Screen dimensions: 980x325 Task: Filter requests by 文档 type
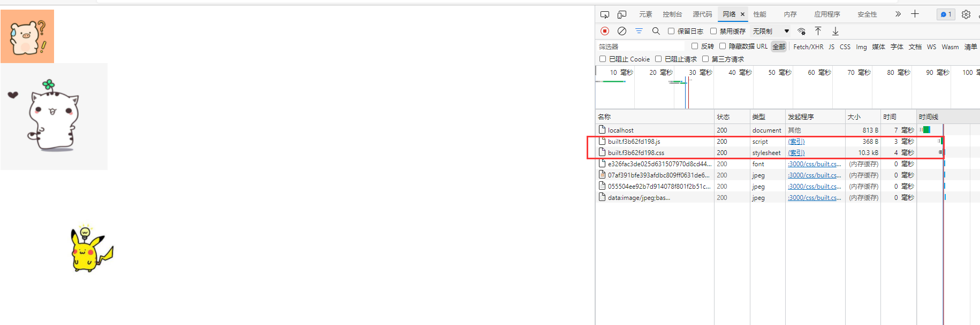tap(915, 47)
